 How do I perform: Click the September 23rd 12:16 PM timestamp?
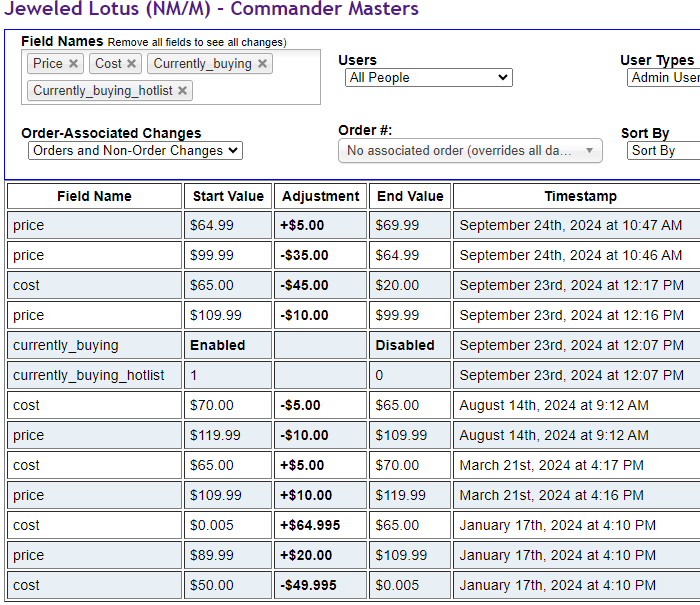(577, 315)
